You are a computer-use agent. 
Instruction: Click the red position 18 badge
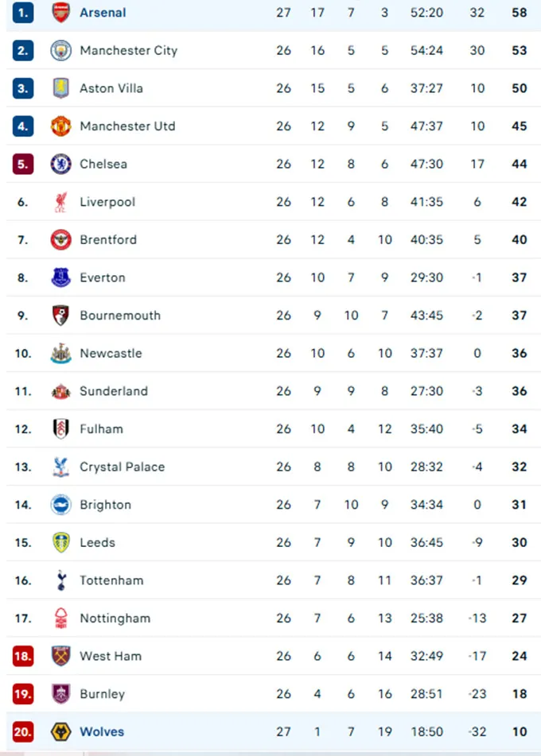click(23, 656)
